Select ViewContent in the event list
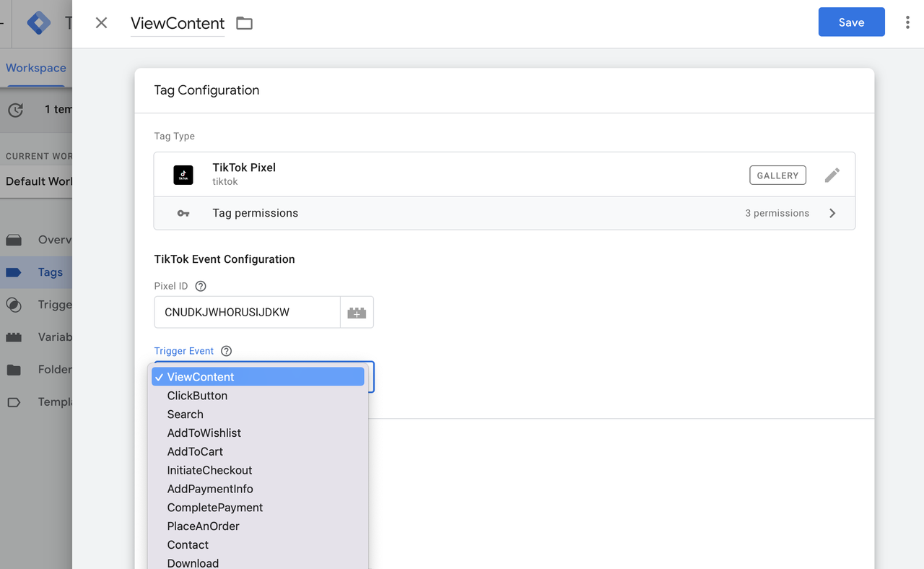Screen dimensions: 924x569 258,377
